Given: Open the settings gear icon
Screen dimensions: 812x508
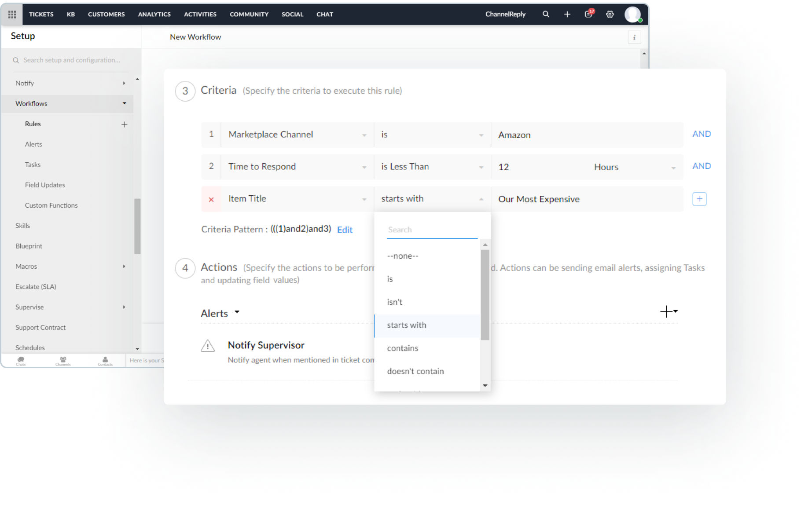Looking at the screenshot, I should (x=610, y=14).
